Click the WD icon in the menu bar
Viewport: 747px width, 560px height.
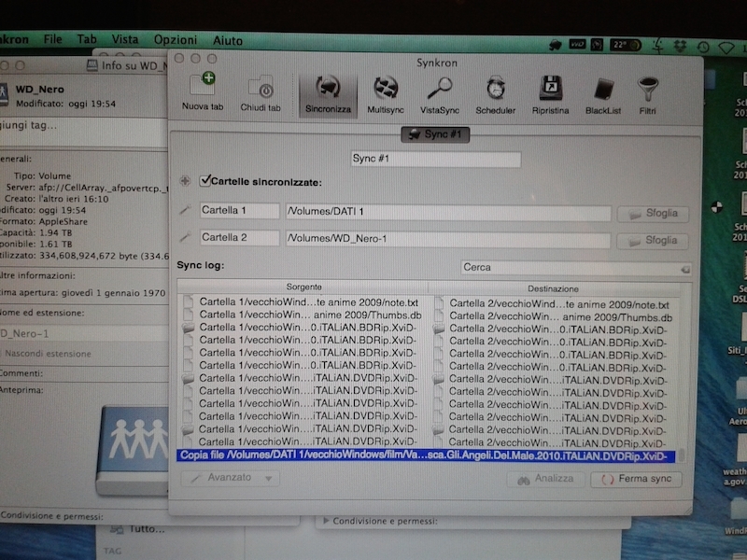point(577,45)
